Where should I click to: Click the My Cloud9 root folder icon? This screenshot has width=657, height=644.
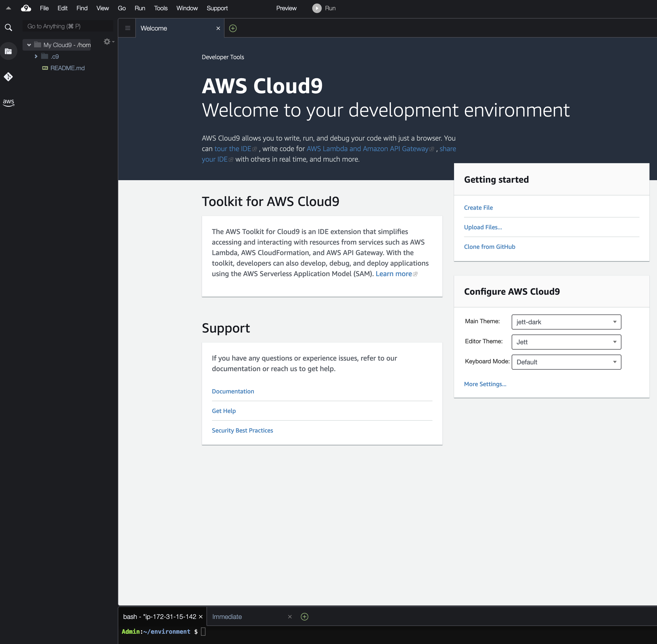(x=38, y=45)
